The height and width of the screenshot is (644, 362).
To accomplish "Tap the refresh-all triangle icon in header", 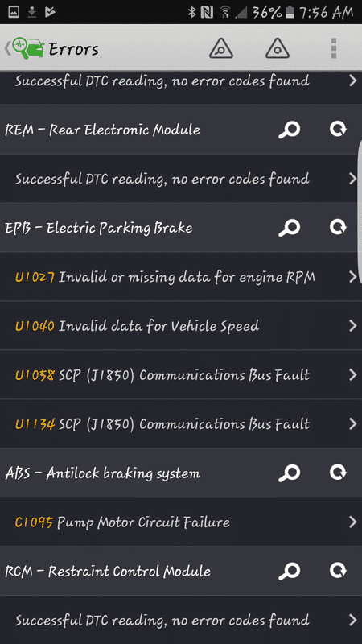I will pyautogui.click(x=278, y=49).
